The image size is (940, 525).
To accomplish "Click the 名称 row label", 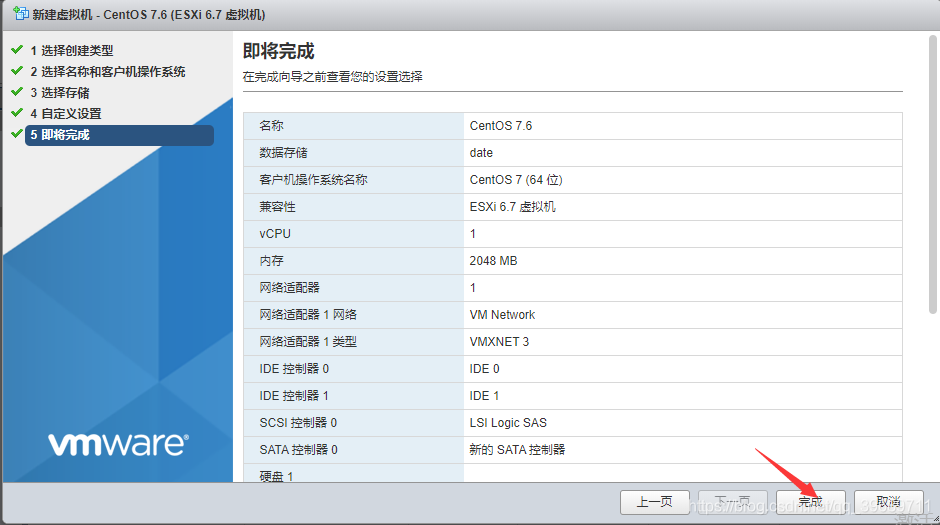I will tap(271, 126).
